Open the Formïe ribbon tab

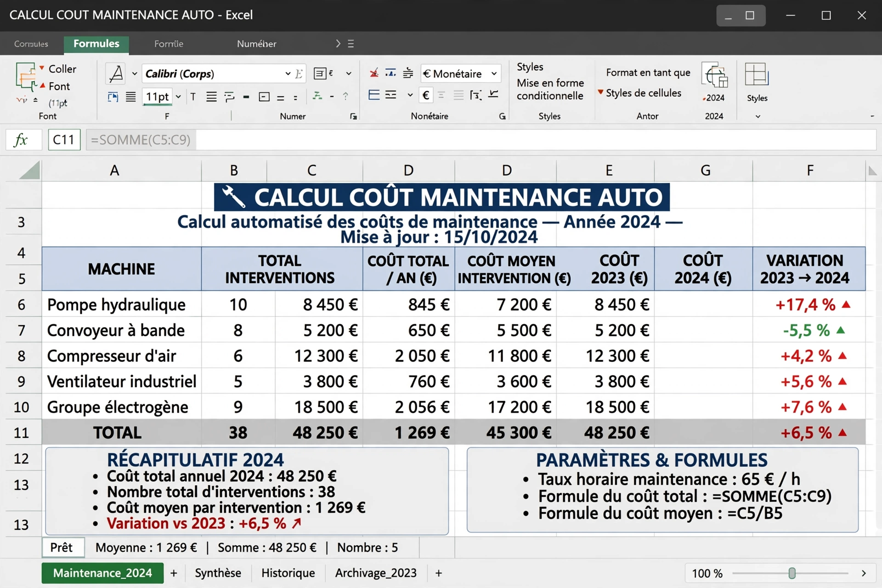[169, 44]
